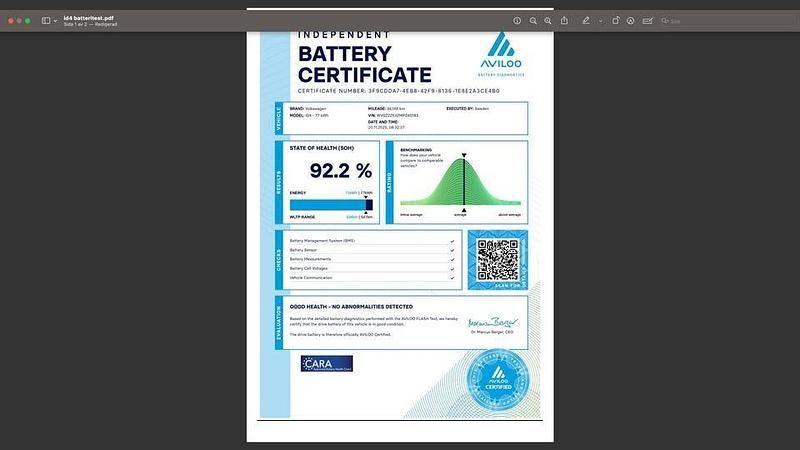This screenshot has width=800, height=450.
Task: Open the Share icon in toolbar
Action: (x=564, y=20)
